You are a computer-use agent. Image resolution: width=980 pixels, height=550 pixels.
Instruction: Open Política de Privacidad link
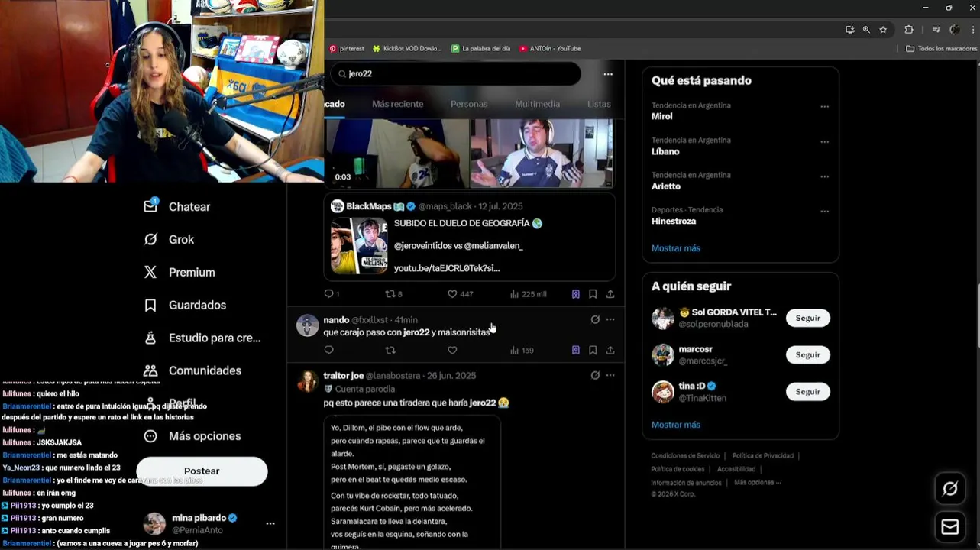point(762,456)
